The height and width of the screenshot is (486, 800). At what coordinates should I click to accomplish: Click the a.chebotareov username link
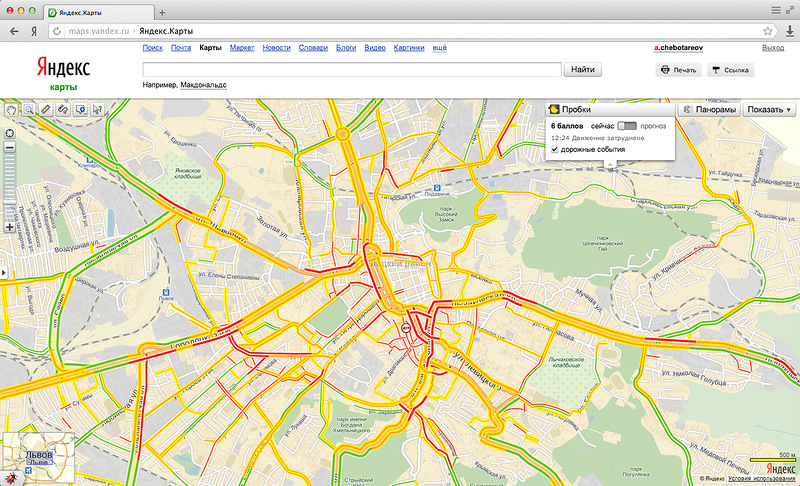pyautogui.click(x=679, y=47)
